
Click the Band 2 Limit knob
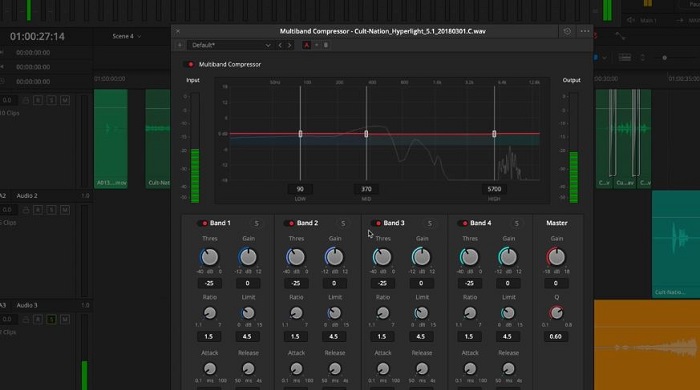(334, 313)
